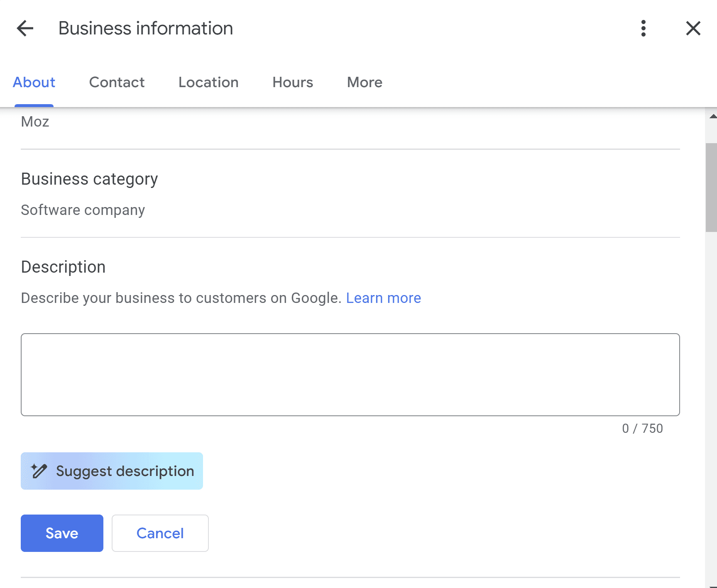Click the sparkle pencil icon for suggestions
This screenshot has height=588, width=717.
tap(39, 471)
